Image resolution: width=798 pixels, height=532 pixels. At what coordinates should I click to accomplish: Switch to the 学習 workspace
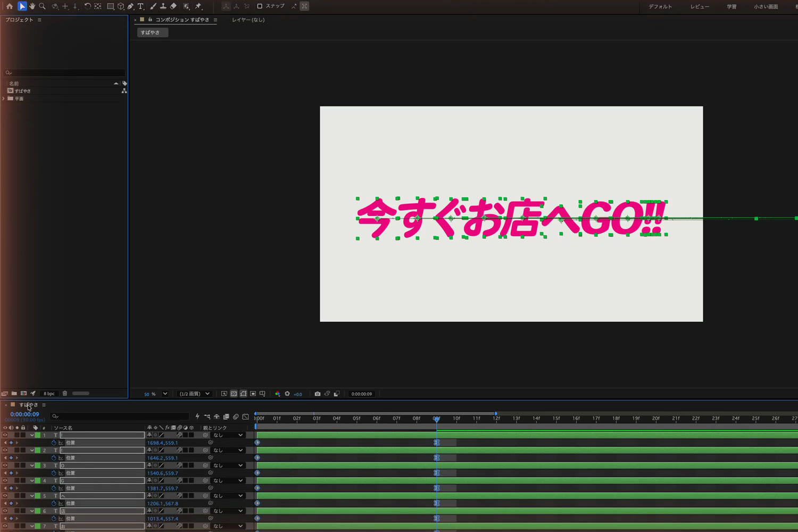click(x=731, y=6)
